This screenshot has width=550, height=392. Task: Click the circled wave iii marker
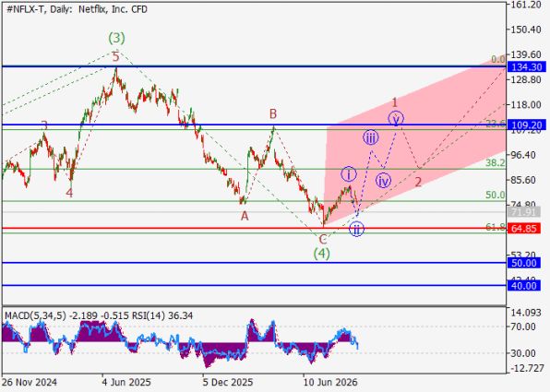371,137
